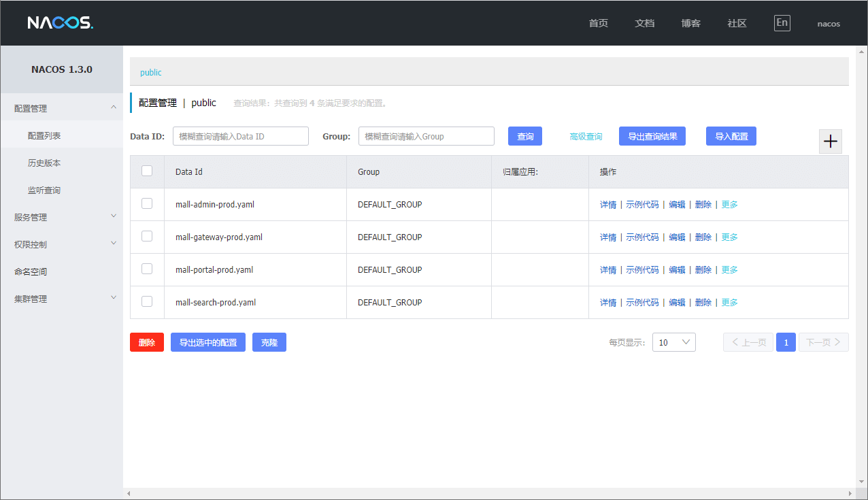This screenshot has height=500, width=868.
Task: Reveal 更多 actions for mall-search-prod.yaml
Action: click(729, 303)
